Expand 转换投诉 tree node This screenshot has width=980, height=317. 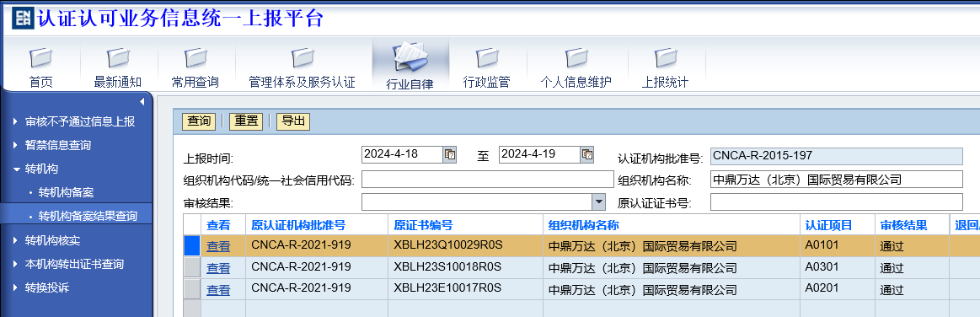[15, 288]
